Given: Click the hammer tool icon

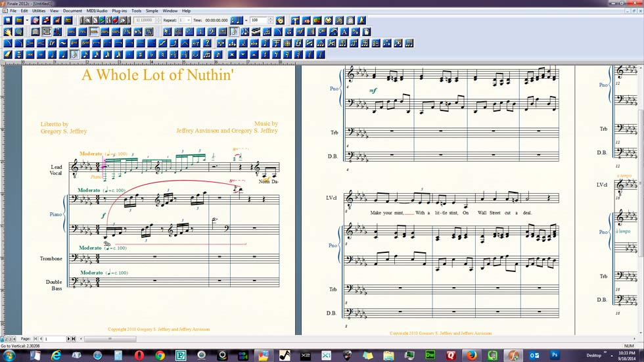Looking at the screenshot, I should pos(295,20).
